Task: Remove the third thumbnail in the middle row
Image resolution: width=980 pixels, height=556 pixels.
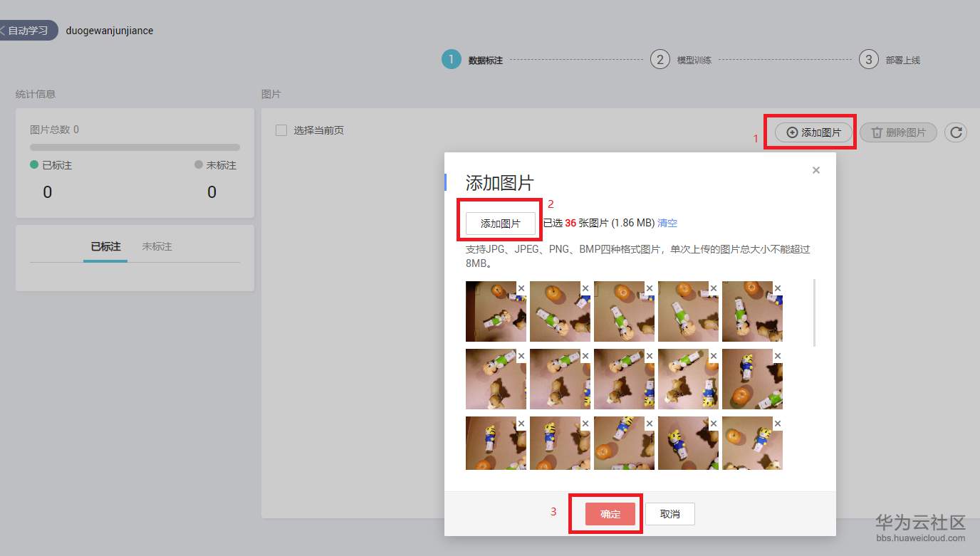Action: [650, 355]
